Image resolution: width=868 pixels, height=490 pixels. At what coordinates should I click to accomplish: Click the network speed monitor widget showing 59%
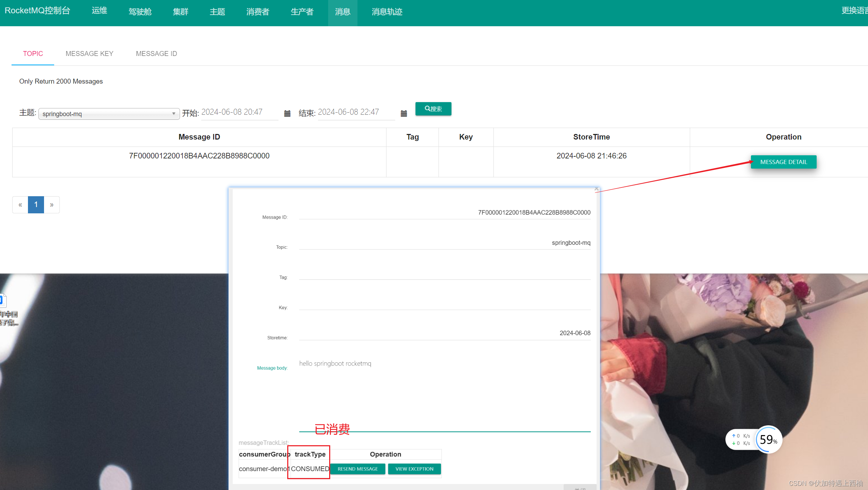(x=754, y=440)
